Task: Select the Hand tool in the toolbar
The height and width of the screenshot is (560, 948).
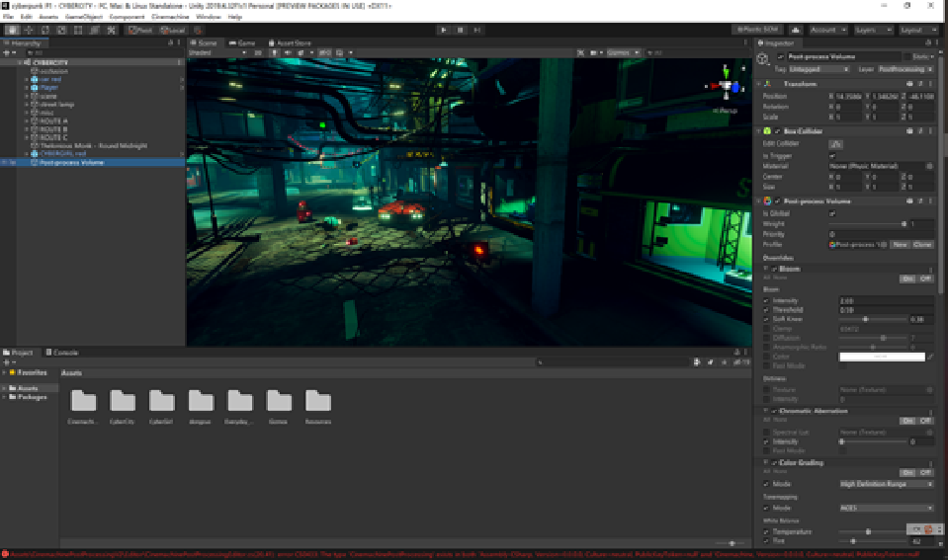Action: pos(12,30)
